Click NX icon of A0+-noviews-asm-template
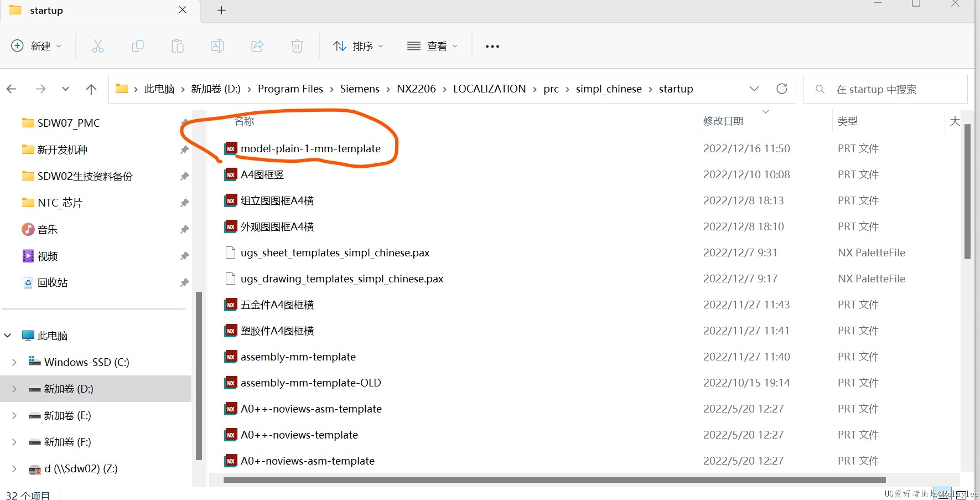Viewport: 980px width, 500px height. click(x=231, y=461)
